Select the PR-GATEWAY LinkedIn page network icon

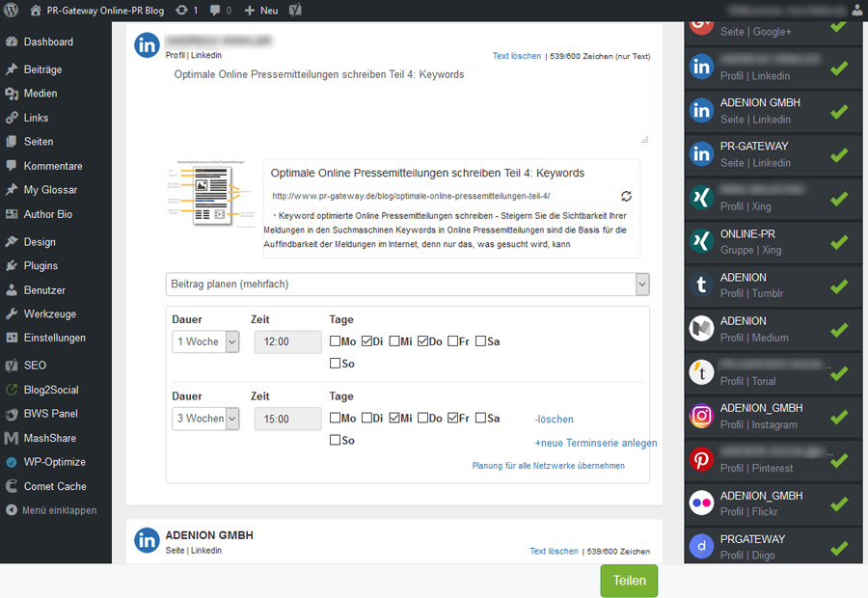coord(701,154)
